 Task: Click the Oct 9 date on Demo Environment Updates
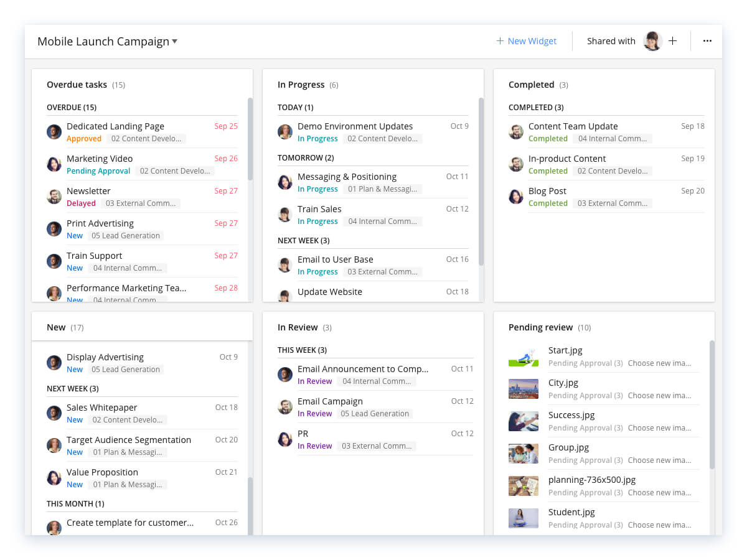click(459, 126)
